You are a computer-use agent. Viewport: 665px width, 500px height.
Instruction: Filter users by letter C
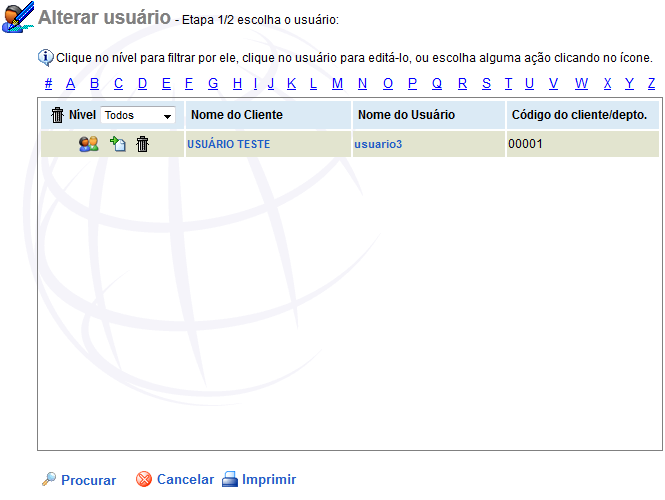pyautogui.click(x=118, y=84)
